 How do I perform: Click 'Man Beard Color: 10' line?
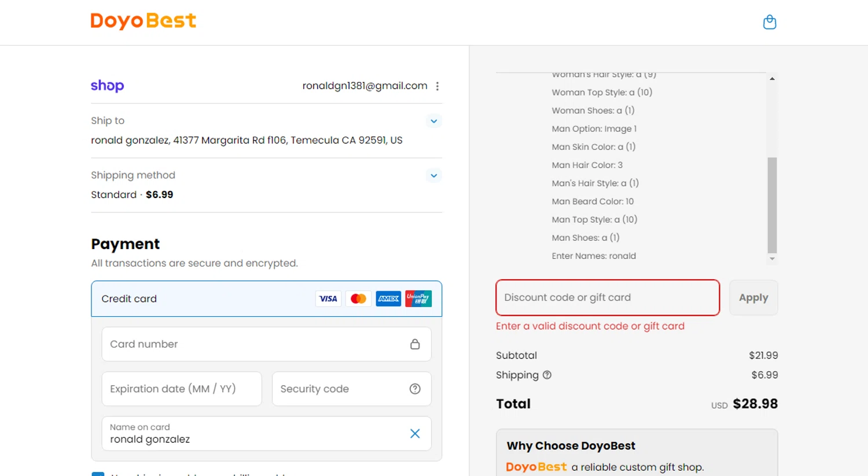click(x=593, y=202)
